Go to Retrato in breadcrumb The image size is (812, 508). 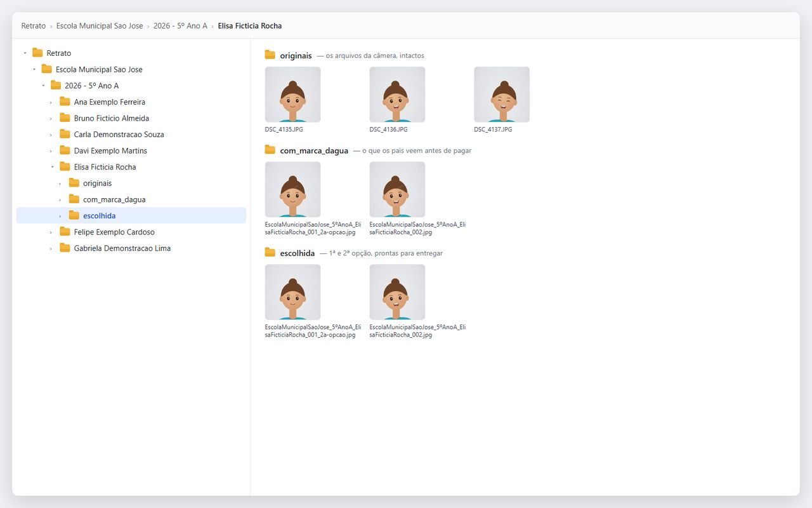coord(34,26)
